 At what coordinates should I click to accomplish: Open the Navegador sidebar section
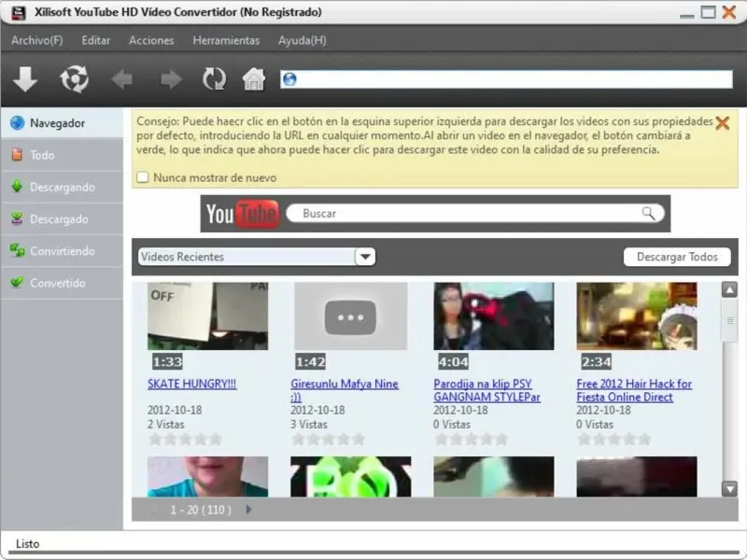(x=62, y=123)
